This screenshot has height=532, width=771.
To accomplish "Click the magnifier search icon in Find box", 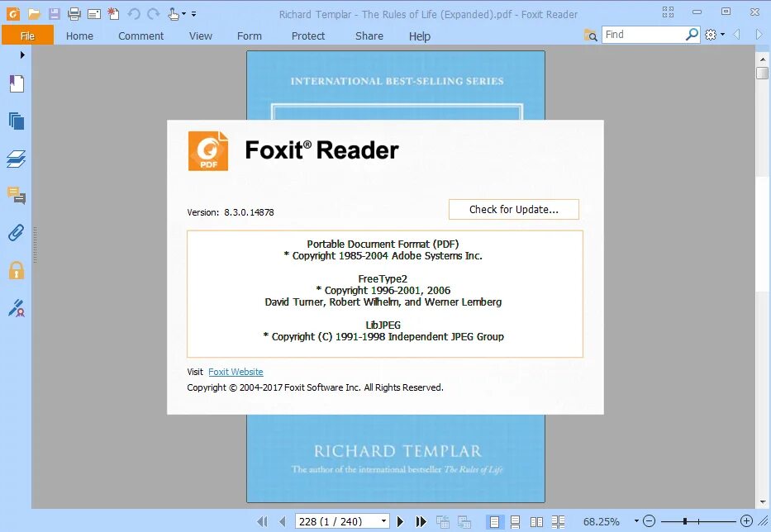I will 692,35.
